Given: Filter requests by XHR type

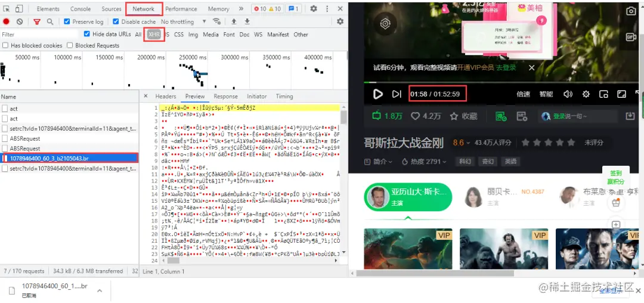Looking at the screenshot, I should click(x=154, y=35).
